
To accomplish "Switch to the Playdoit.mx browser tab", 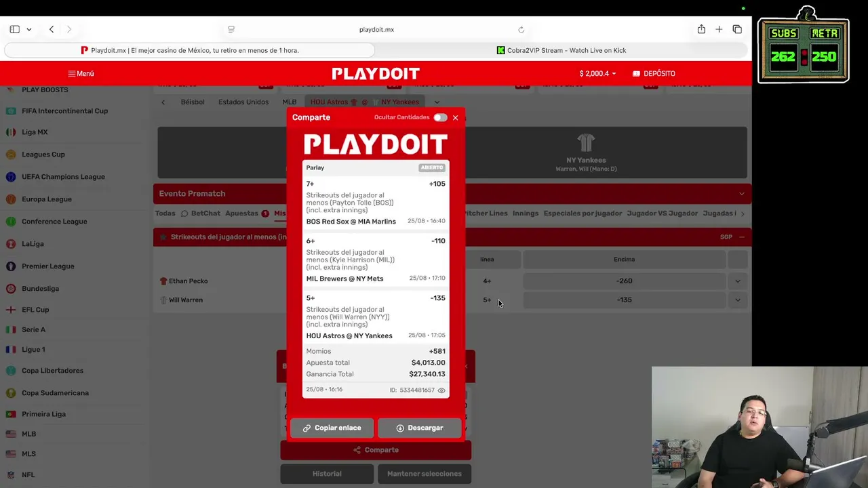I will (x=190, y=50).
